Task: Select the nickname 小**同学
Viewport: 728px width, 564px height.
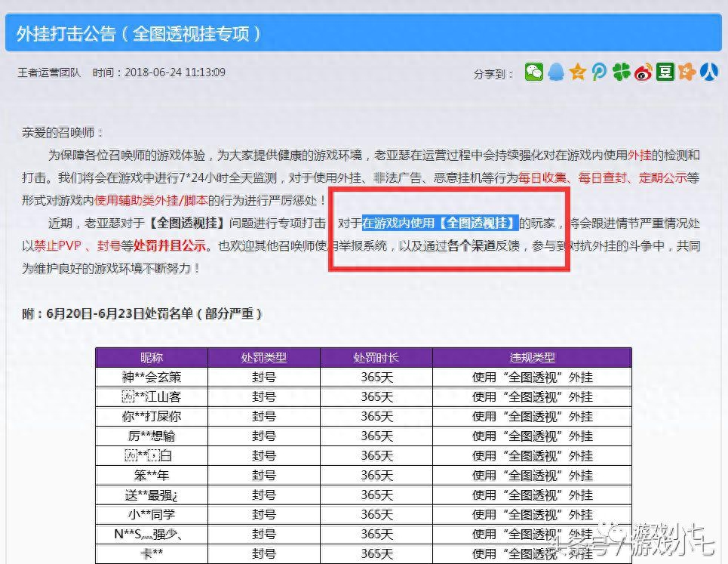Action: 152,515
